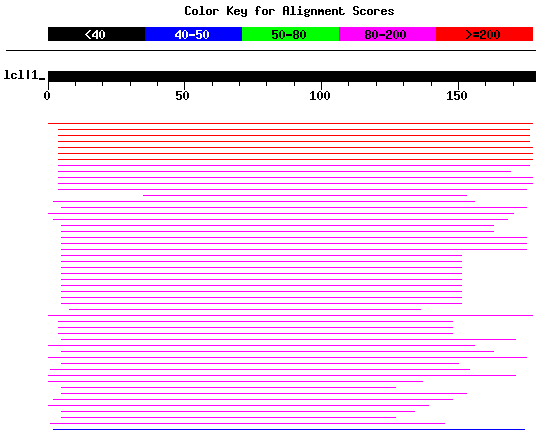The width and height of the screenshot is (539, 433).
Task: Click the 50 tick mark on the ruler
Action: tap(184, 85)
